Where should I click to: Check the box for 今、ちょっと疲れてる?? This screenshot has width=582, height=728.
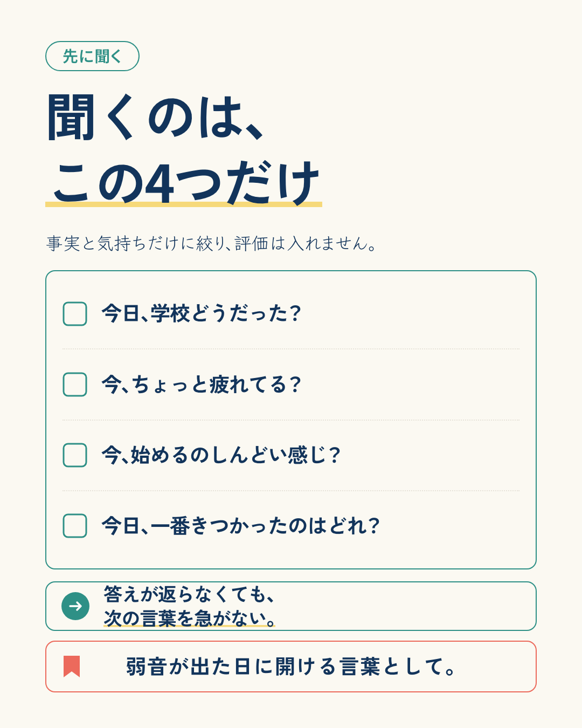75,384
